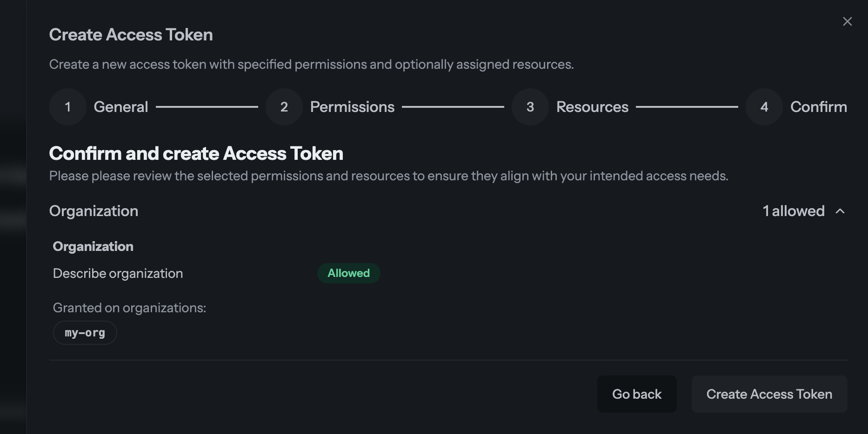Select the Allowed status badge
The height and width of the screenshot is (434, 868).
tap(348, 273)
